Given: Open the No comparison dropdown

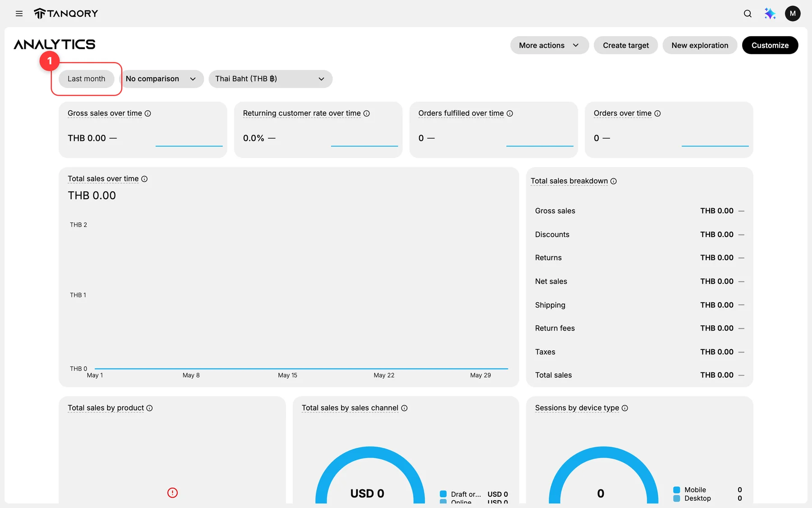Looking at the screenshot, I should (x=161, y=79).
